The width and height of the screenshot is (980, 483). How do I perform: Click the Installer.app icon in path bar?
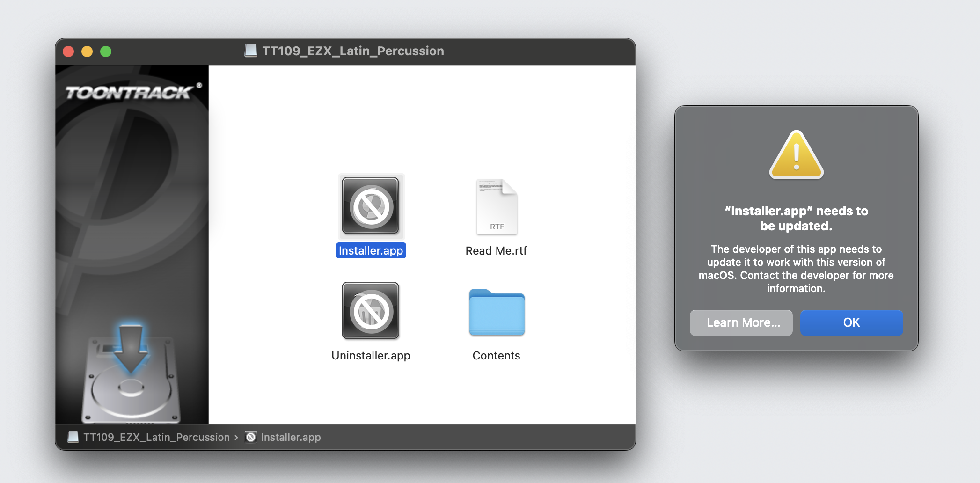(x=251, y=437)
